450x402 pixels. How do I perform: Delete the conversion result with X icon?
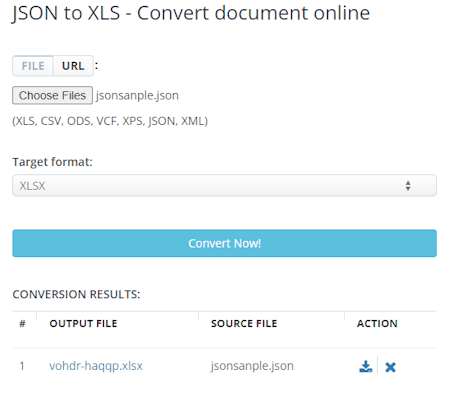pos(390,367)
